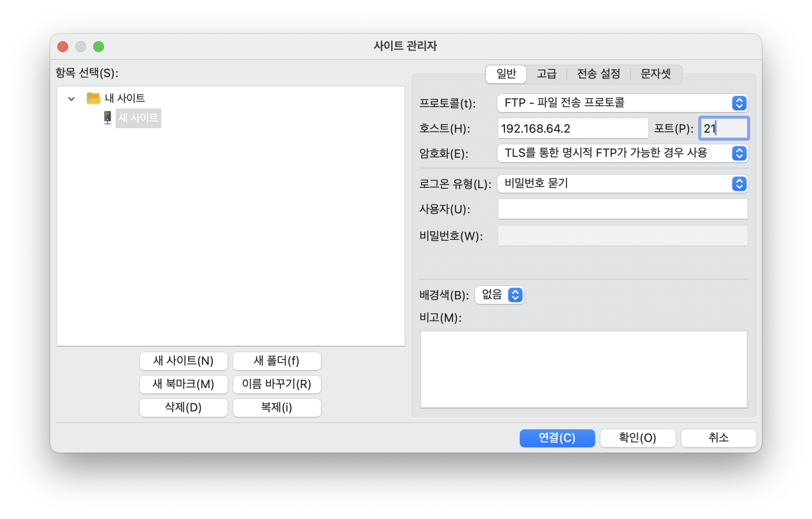Click the 새 사이트(N) button
812x519 pixels.
tap(184, 361)
